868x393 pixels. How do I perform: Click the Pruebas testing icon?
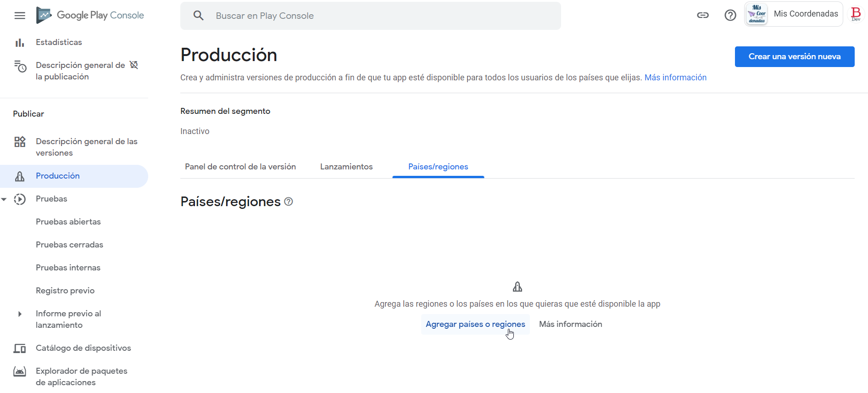(20, 199)
